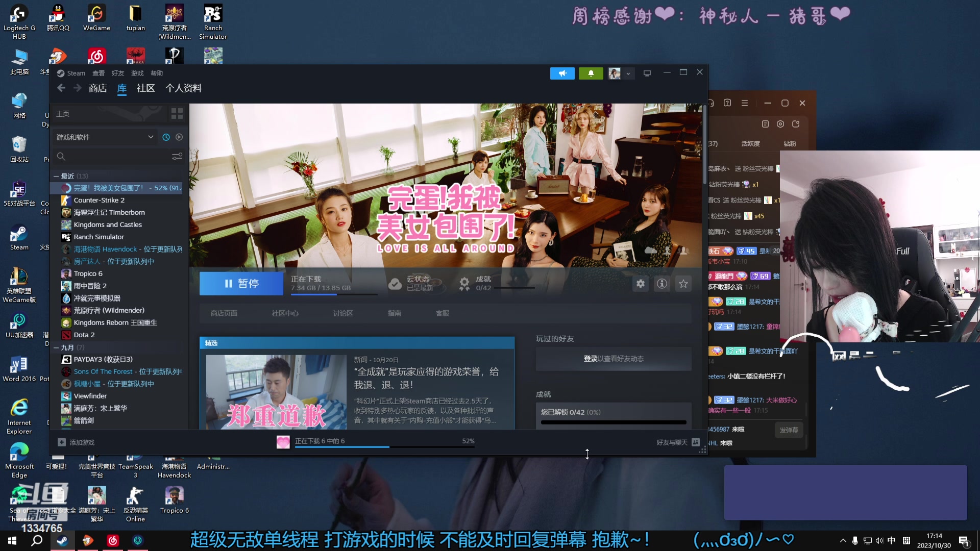Open Steam announcements megaphone button
980x551 pixels.
click(562, 73)
